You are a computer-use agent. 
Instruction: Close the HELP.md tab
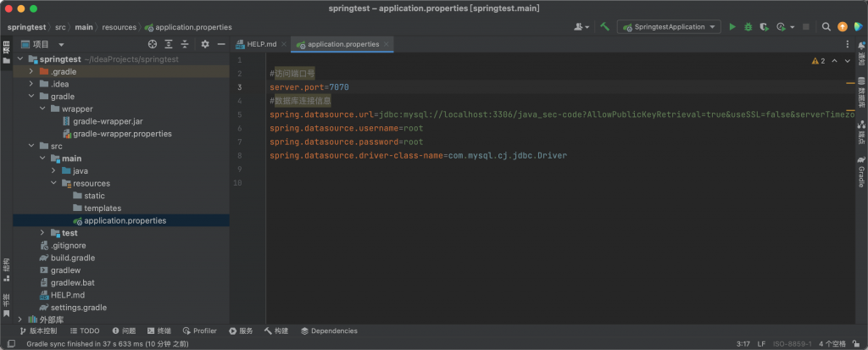coord(283,44)
